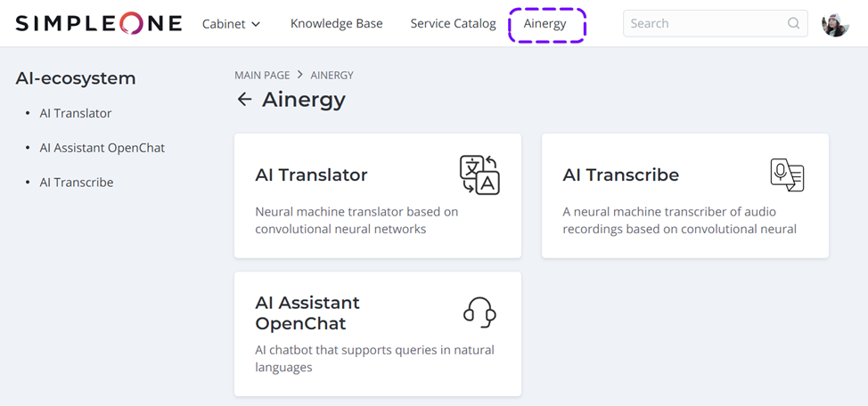Click the MAIN PAGE breadcrumb link
Image resolution: width=868 pixels, height=406 pixels.
262,76
